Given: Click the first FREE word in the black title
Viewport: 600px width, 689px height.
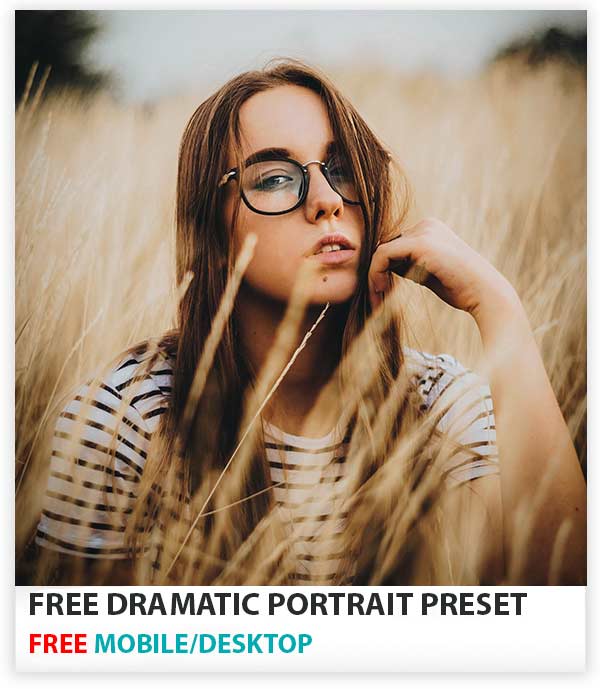Looking at the screenshot, I should click(64, 604).
